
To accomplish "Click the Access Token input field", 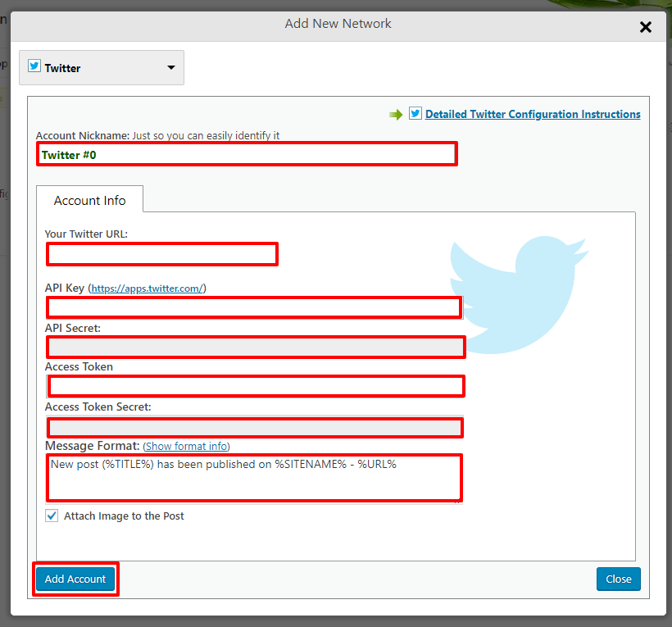I will click(256, 386).
